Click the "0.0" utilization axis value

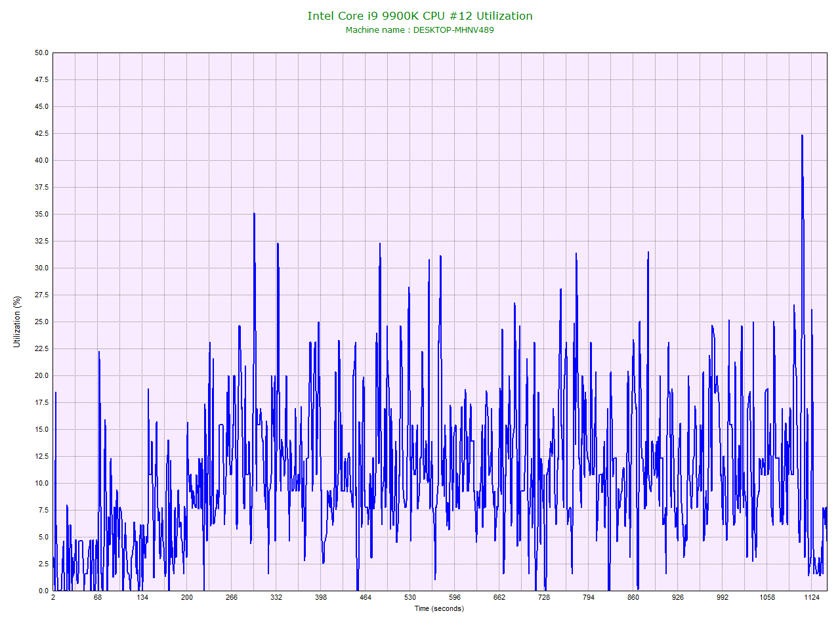44,591
